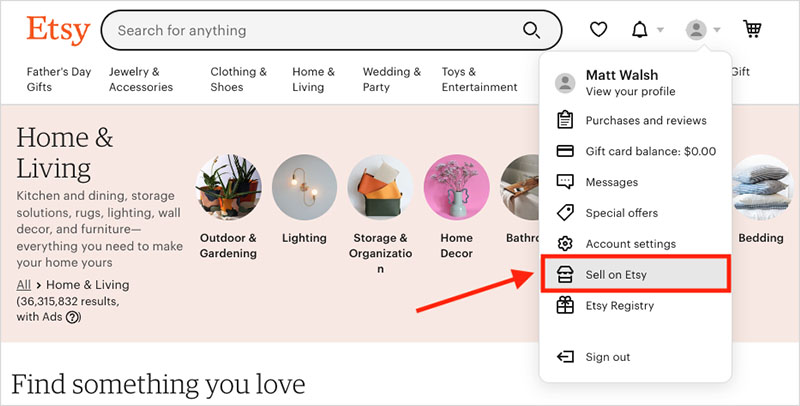Click the account avatar in header
Image resolution: width=800 pixels, height=406 pixels.
click(696, 30)
